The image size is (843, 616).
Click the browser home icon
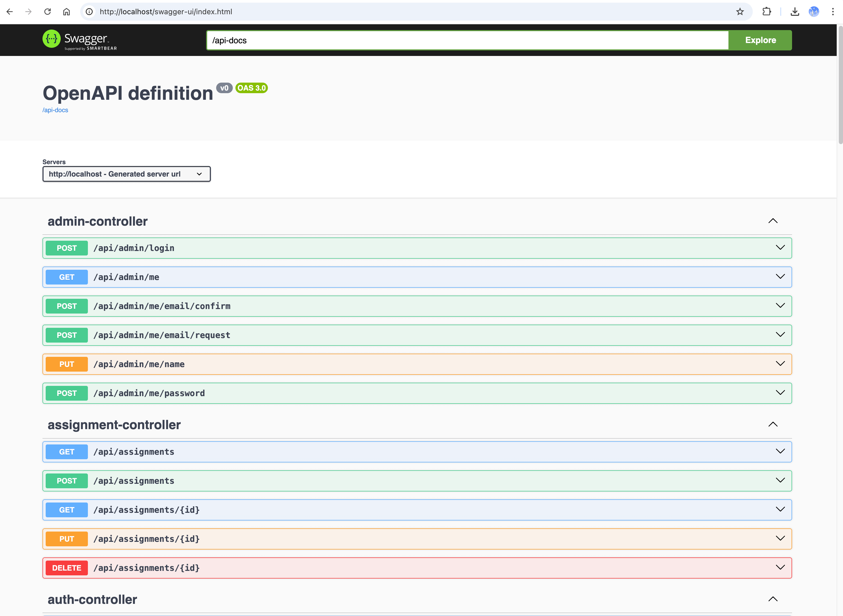66,12
